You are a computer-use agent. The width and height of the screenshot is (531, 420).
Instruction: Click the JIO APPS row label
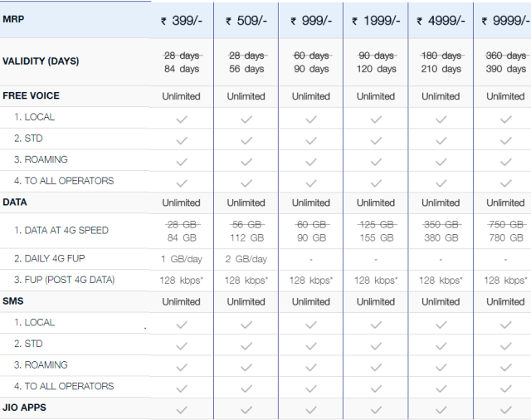coord(24,408)
